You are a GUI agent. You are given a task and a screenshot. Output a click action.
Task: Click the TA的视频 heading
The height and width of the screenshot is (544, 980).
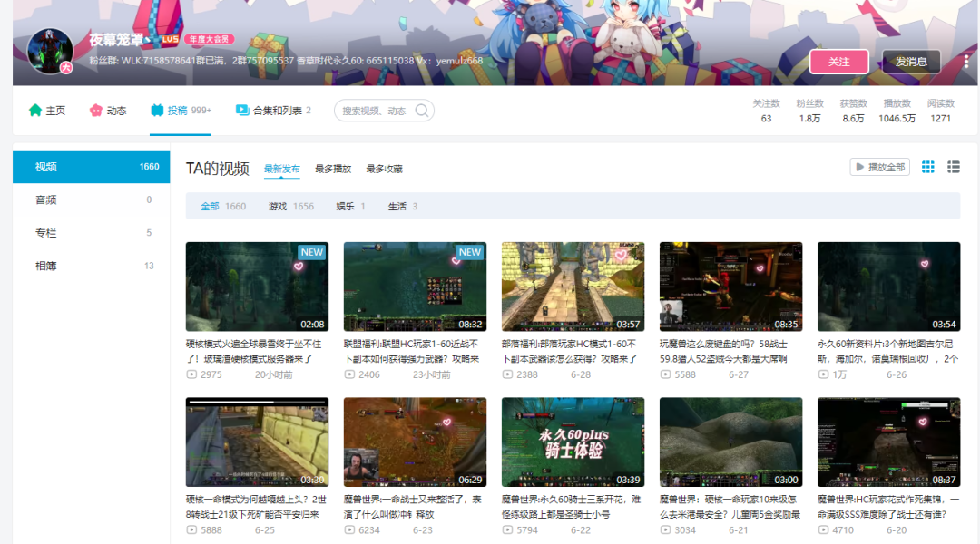pos(218,169)
